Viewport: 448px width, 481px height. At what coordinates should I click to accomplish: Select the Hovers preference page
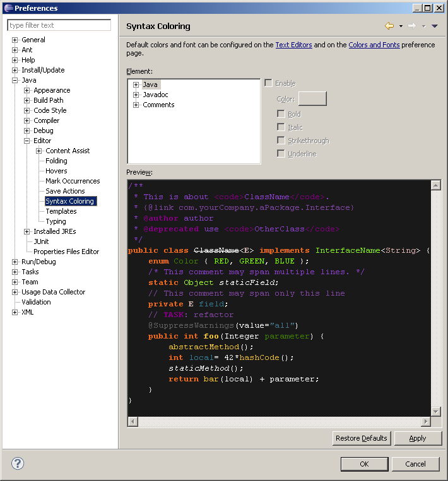[56, 171]
